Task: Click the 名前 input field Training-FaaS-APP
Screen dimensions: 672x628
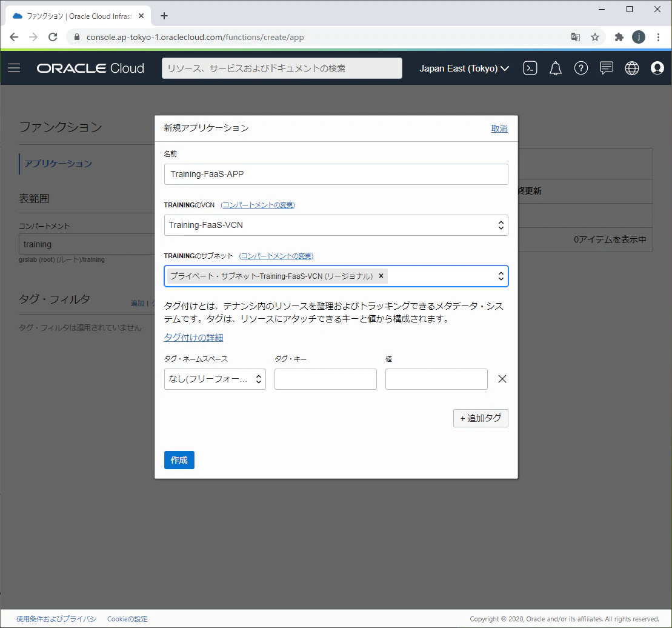Action: [336, 174]
